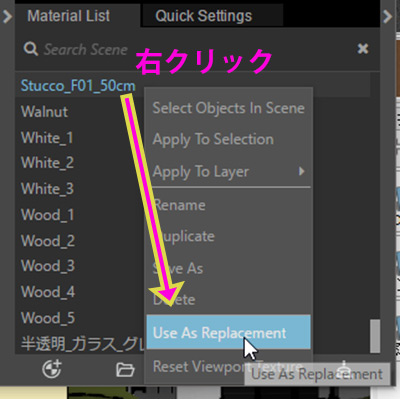Viewport: 400px width, 399px height.
Task: Collapse panel with left chevron arrow
Action: coord(7,16)
